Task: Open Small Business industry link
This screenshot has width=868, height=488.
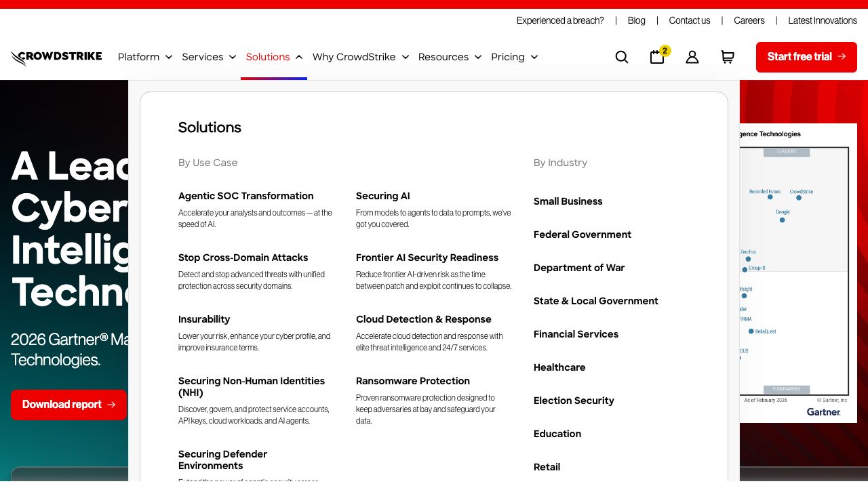Action: point(568,201)
